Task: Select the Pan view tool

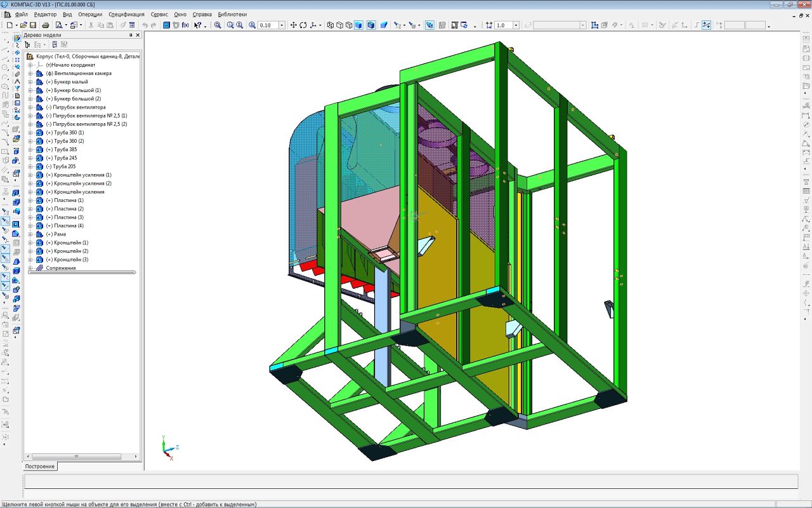Action: 293,25
